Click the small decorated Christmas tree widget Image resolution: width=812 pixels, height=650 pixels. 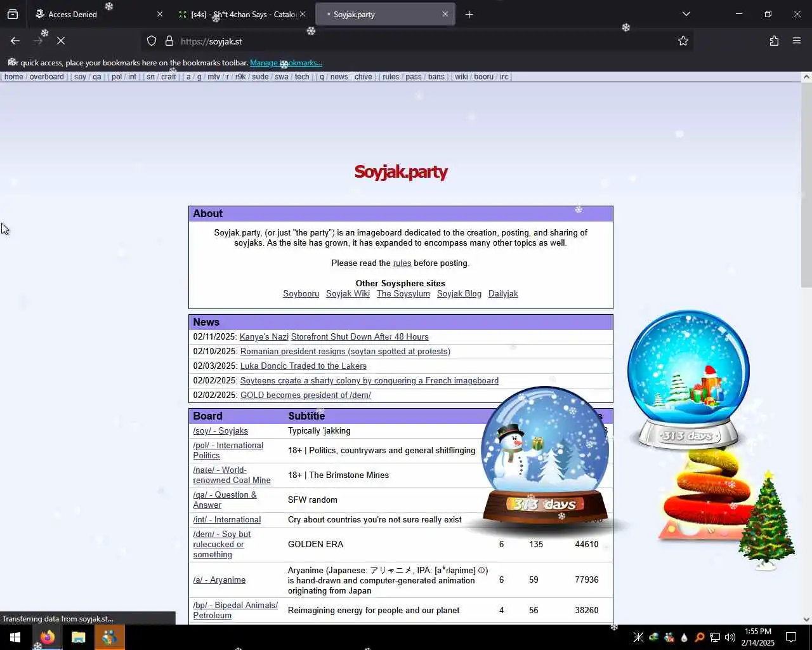coord(768,521)
